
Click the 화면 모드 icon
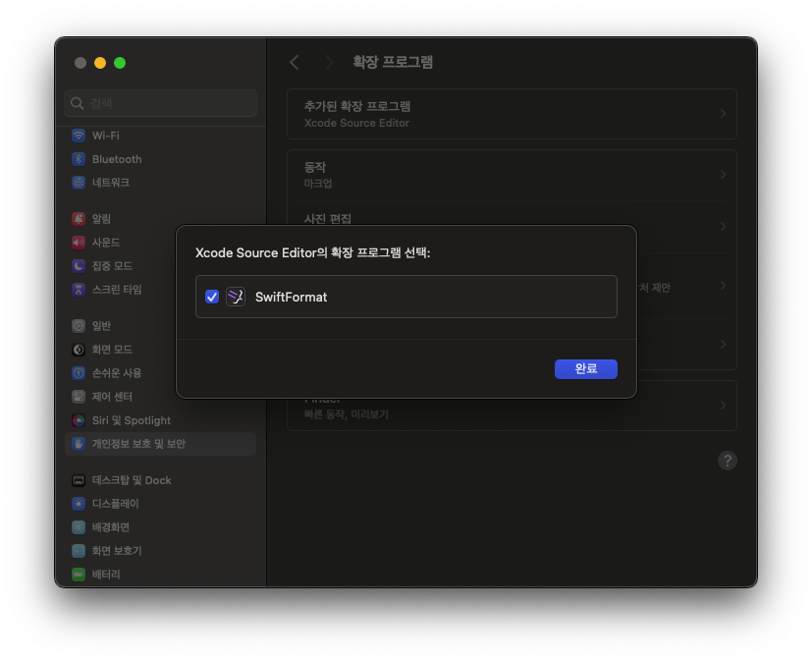pos(79,350)
